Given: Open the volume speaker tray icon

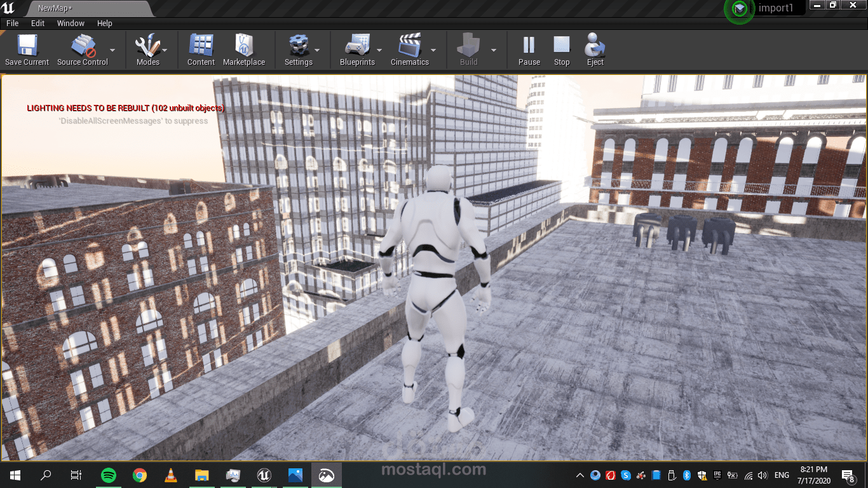Looking at the screenshot, I should 763,475.
